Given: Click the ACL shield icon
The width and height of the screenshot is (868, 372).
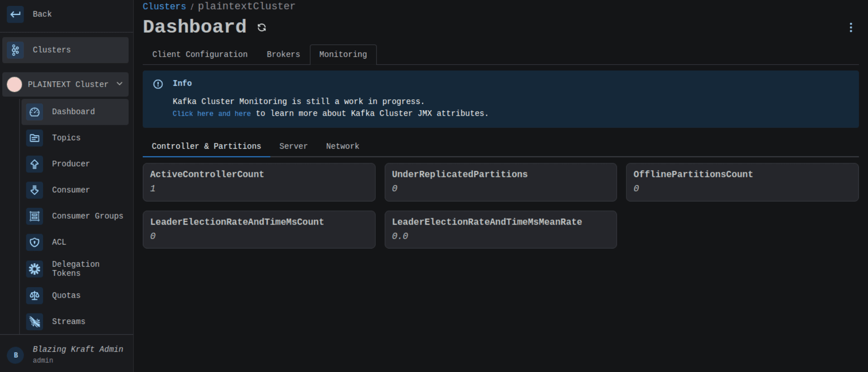Looking at the screenshot, I should pyautogui.click(x=34, y=242).
